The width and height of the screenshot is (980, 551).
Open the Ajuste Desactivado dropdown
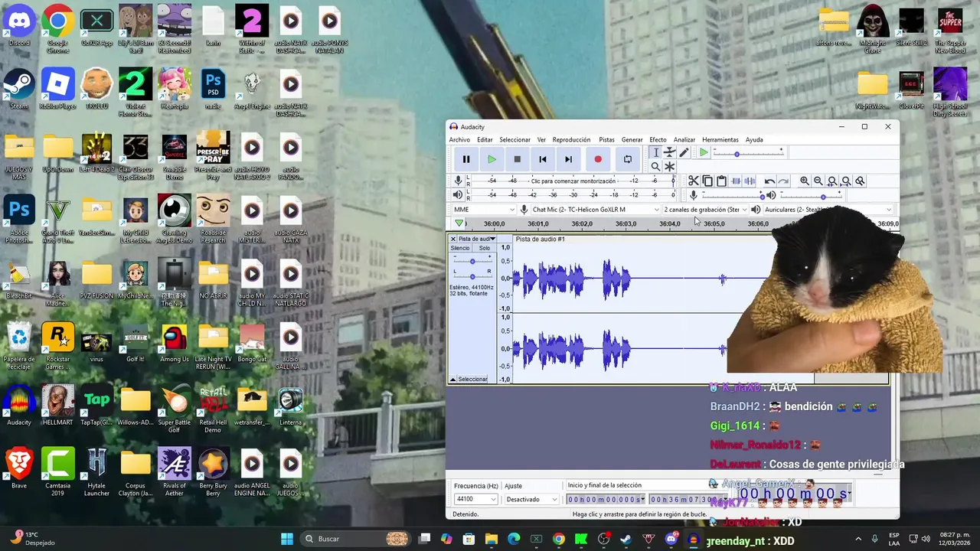[531, 499]
